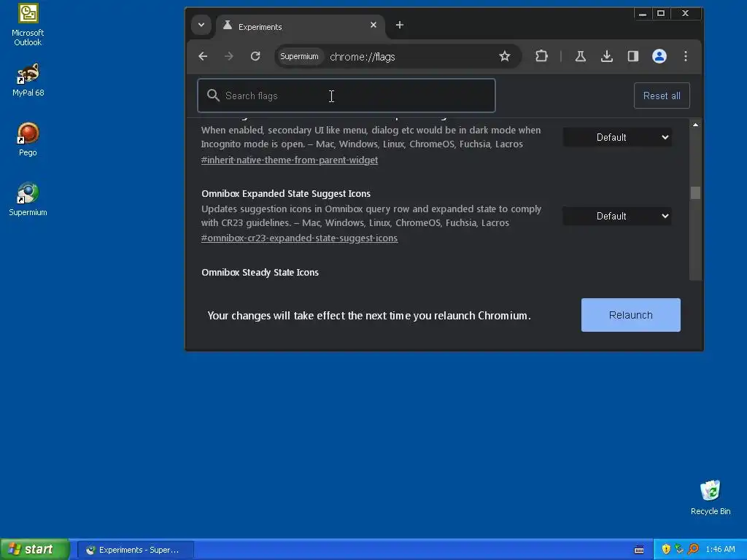Image resolution: width=747 pixels, height=560 pixels.
Task: Open Microsoft Outlook desktop icon
Action: (28, 25)
